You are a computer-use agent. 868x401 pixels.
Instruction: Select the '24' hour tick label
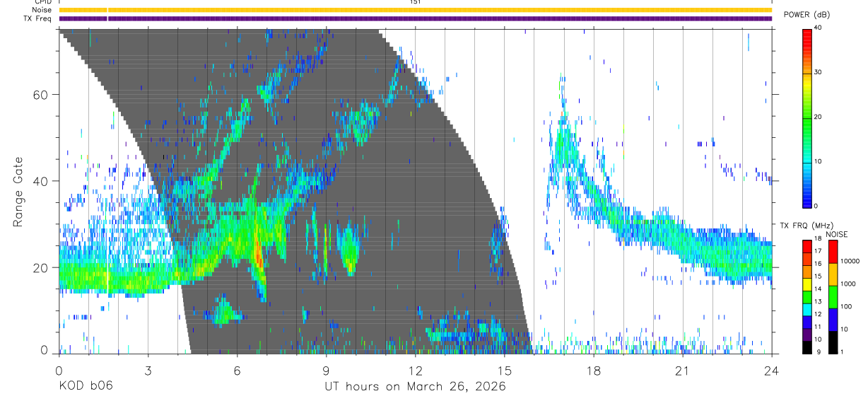tap(771, 370)
